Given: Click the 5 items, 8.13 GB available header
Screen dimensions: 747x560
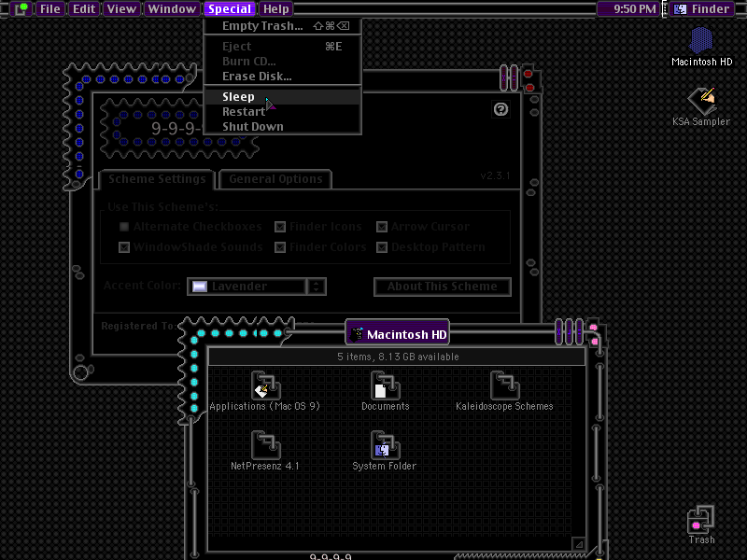Looking at the screenshot, I should click(398, 357).
